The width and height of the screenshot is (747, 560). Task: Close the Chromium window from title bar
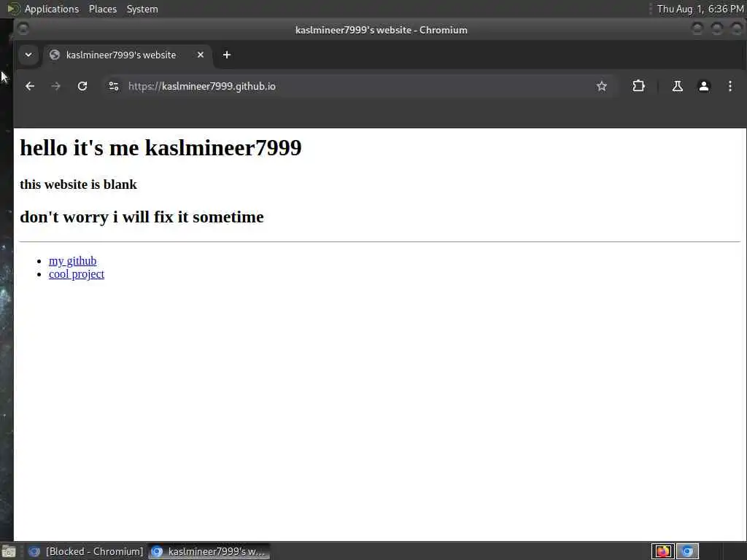pyautogui.click(x=737, y=29)
